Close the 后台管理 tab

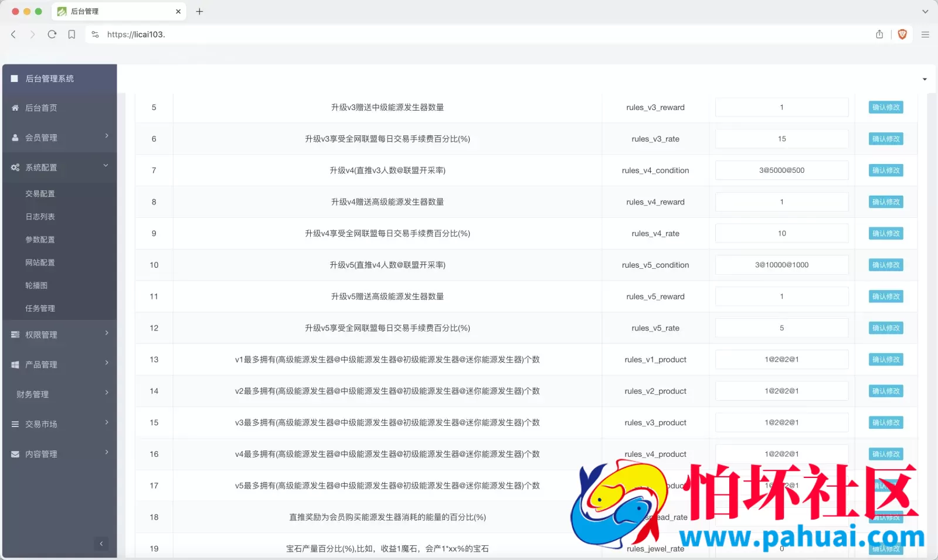pos(178,11)
